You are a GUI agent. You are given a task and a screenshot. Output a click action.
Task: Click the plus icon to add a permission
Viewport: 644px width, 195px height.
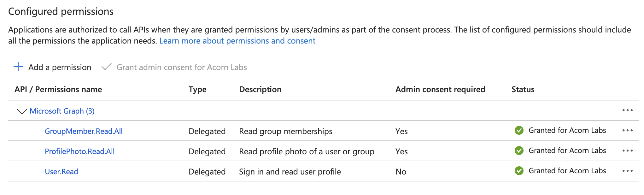18,67
